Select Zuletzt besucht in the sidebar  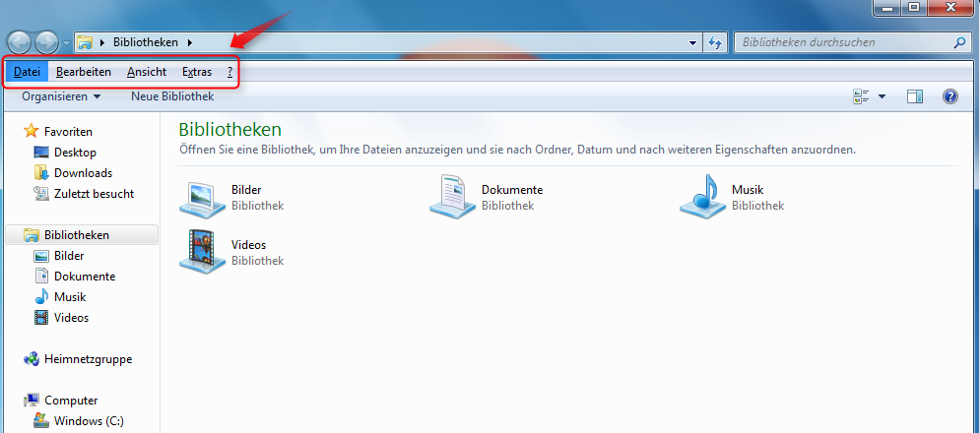tap(94, 194)
